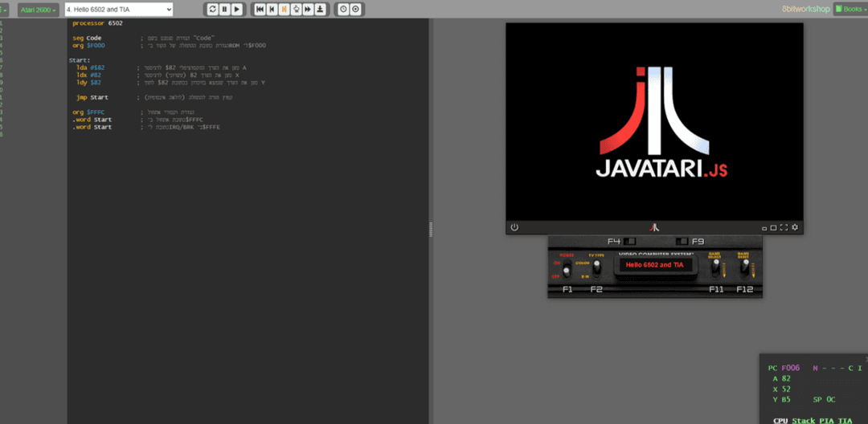Toggle the F4 difficulty switch

click(629, 241)
